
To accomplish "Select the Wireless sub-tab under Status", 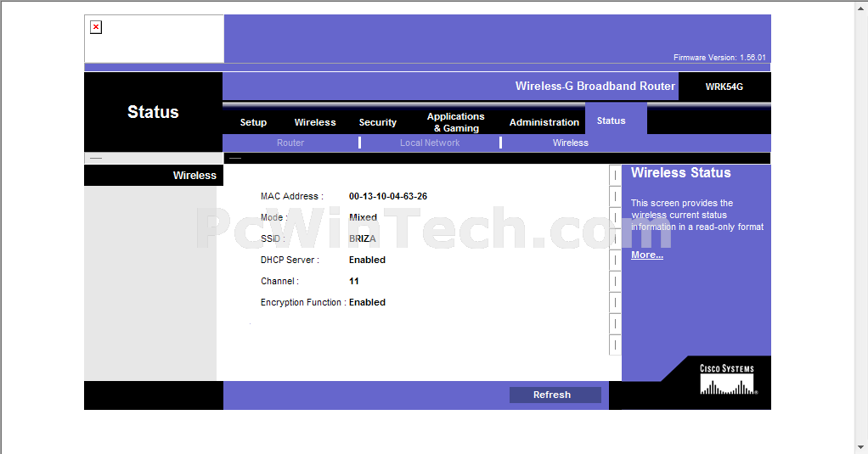I will pyautogui.click(x=570, y=143).
